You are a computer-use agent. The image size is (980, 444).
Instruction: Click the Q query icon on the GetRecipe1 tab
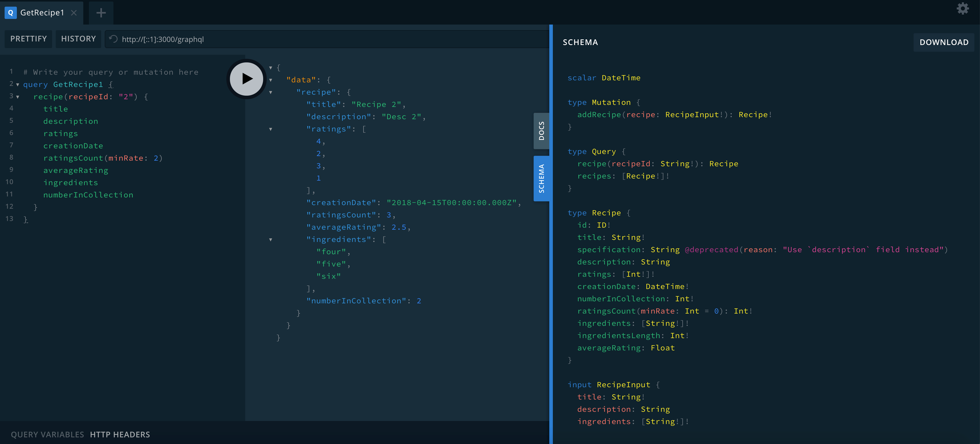tap(10, 13)
